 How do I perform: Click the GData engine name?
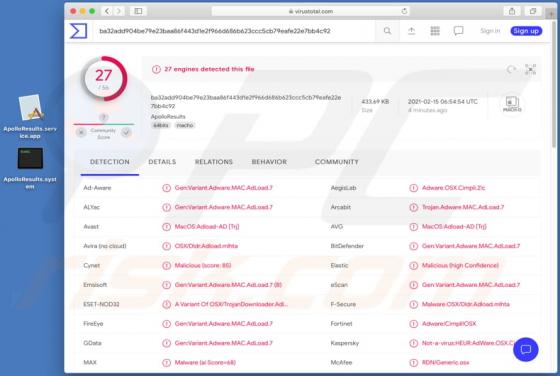(x=92, y=343)
